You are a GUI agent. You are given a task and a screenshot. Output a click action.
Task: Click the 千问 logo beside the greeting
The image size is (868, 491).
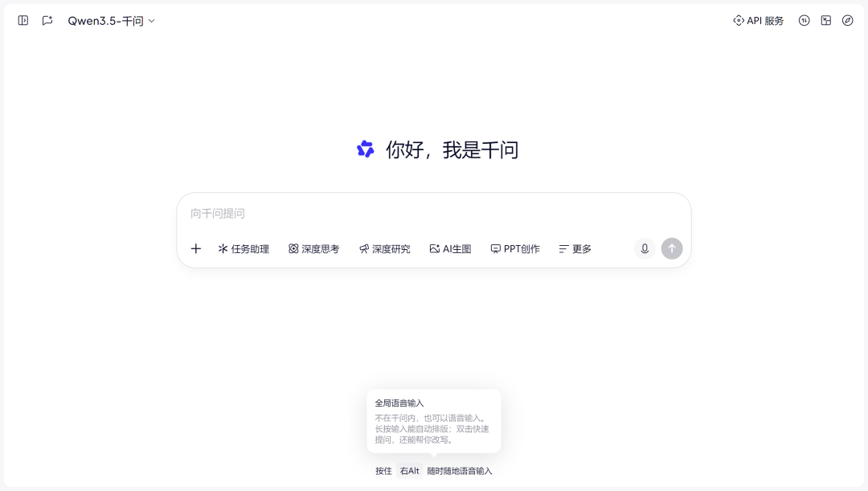[x=366, y=149]
